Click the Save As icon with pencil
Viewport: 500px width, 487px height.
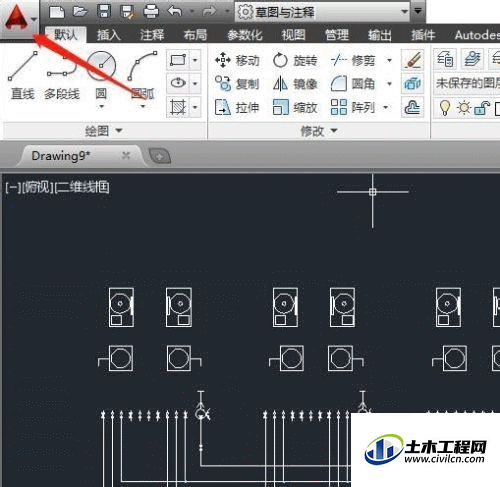(127, 12)
